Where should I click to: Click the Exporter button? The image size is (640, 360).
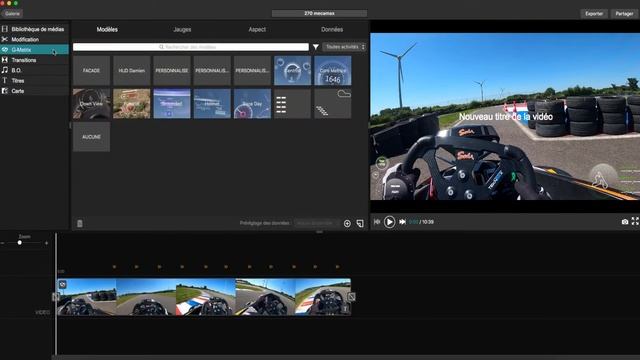click(x=594, y=13)
